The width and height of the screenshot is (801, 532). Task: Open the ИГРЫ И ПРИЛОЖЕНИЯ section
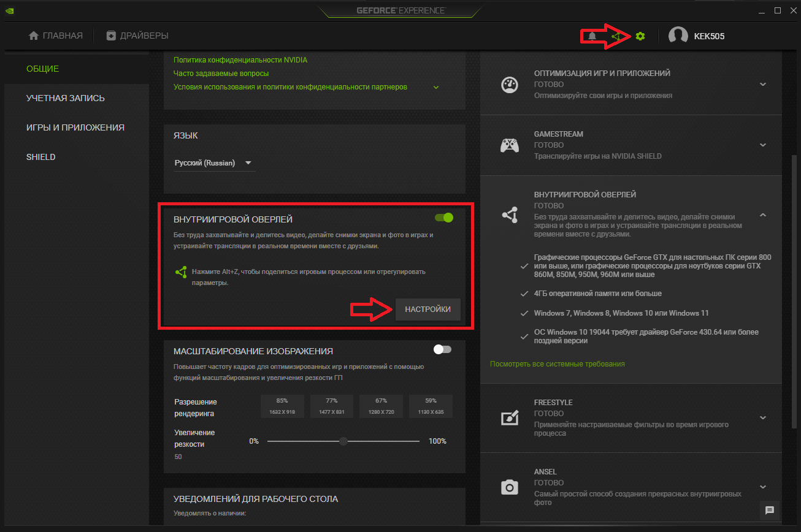pos(75,127)
